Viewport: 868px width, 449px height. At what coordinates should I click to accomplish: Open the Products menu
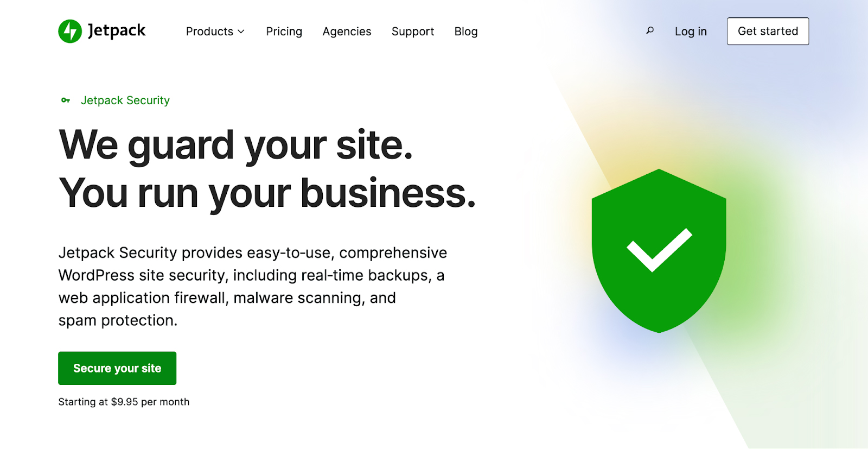coord(209,31)
